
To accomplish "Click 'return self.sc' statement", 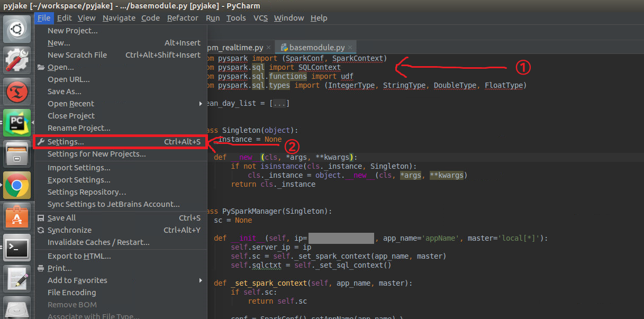I will pos(277,301).
